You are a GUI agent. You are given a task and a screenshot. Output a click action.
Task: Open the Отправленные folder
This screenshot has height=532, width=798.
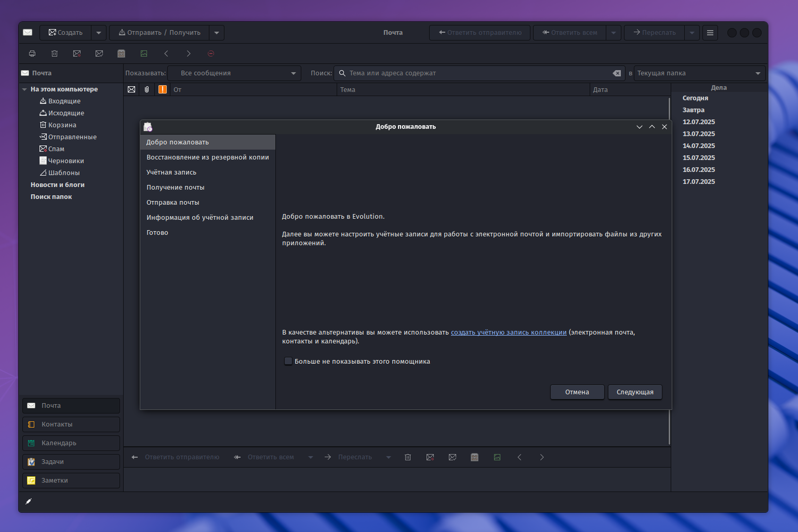coord(72,137)
